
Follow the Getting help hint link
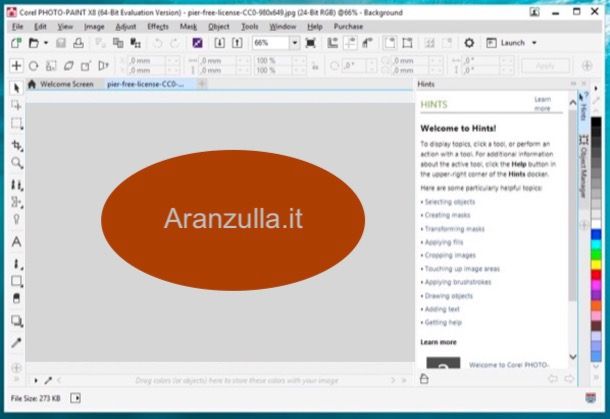(443, 323)
